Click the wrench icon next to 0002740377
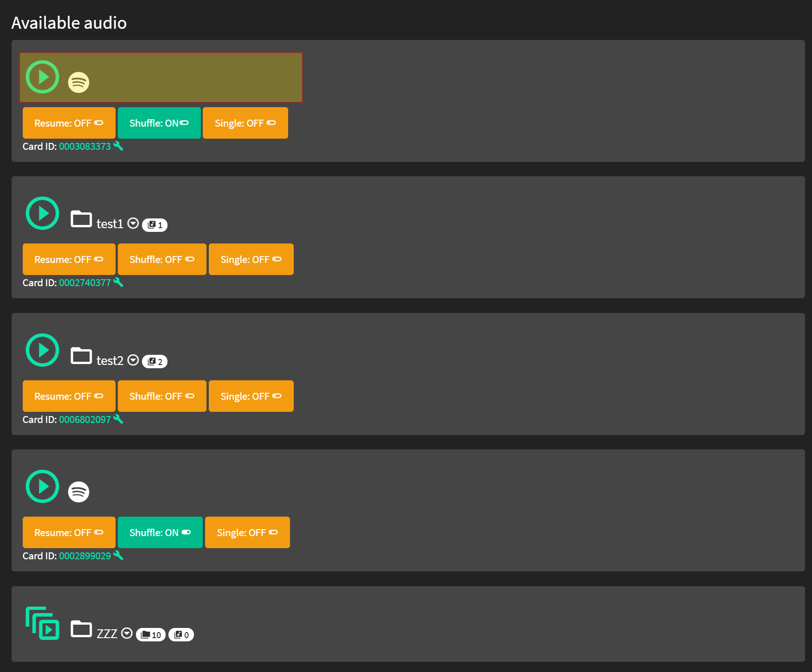Screen dimensions: 812x672 [118, 282]
